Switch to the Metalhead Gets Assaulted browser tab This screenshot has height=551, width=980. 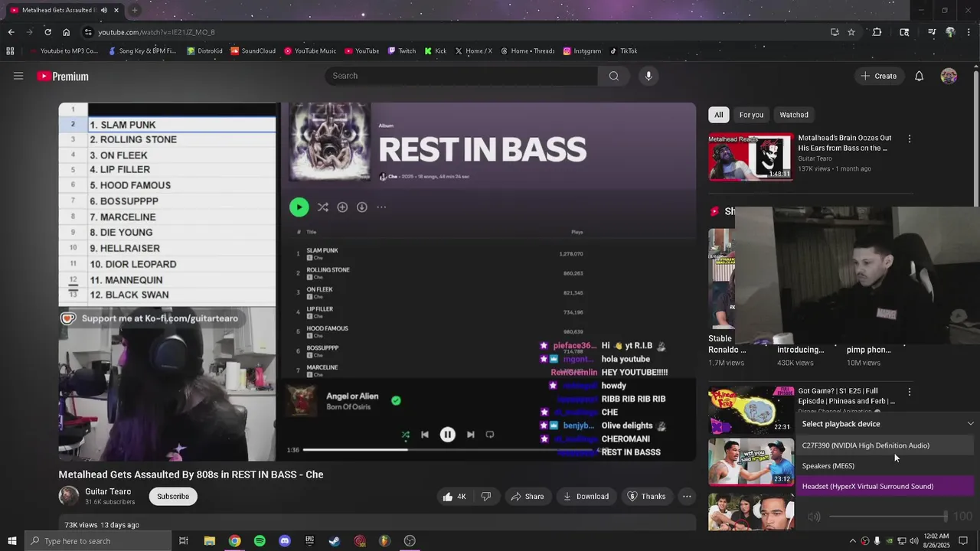point(64,10)
